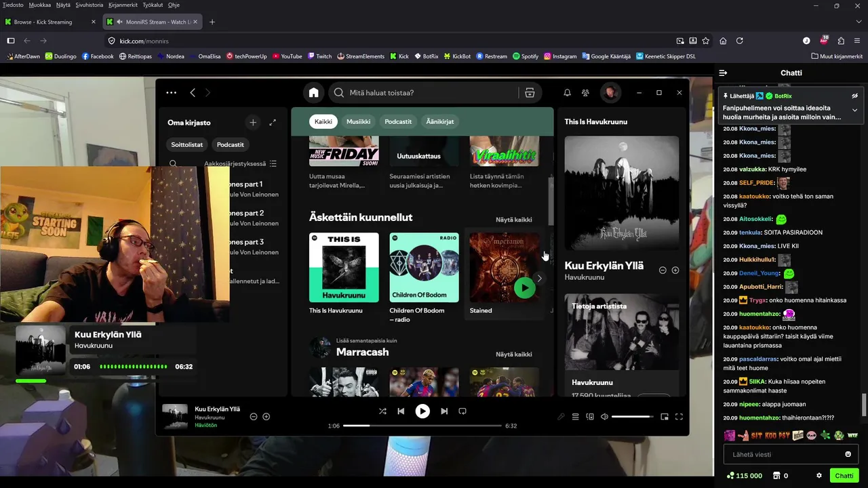
Task: Open the browser extensions puzzle icon
Action: click(841, 41)
